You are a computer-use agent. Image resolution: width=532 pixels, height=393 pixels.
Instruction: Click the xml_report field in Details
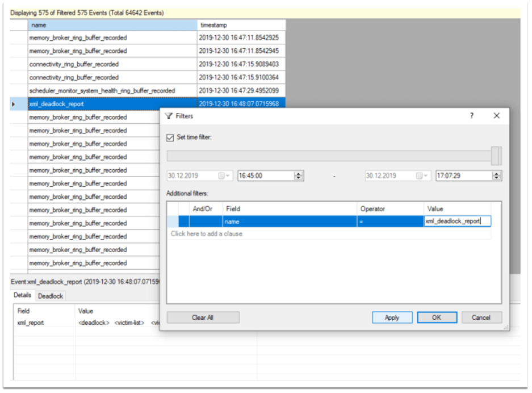[x=31, y=323]
